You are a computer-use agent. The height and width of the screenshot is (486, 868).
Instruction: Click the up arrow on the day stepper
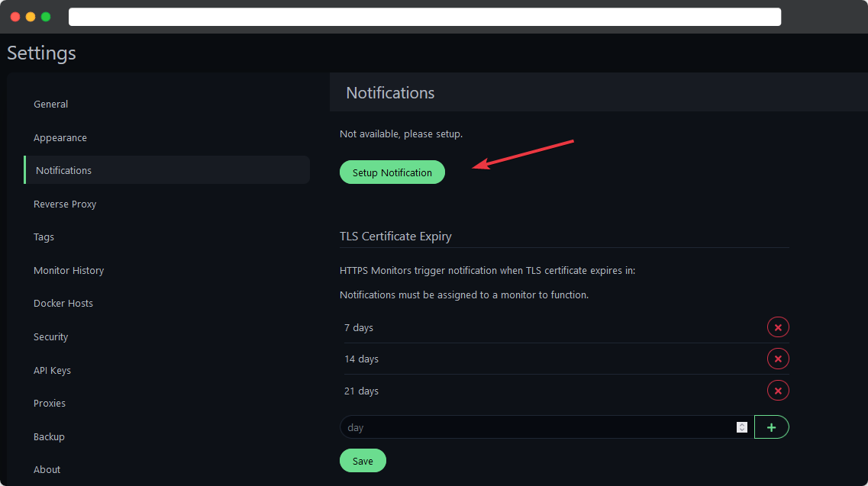tap(741, 424)
